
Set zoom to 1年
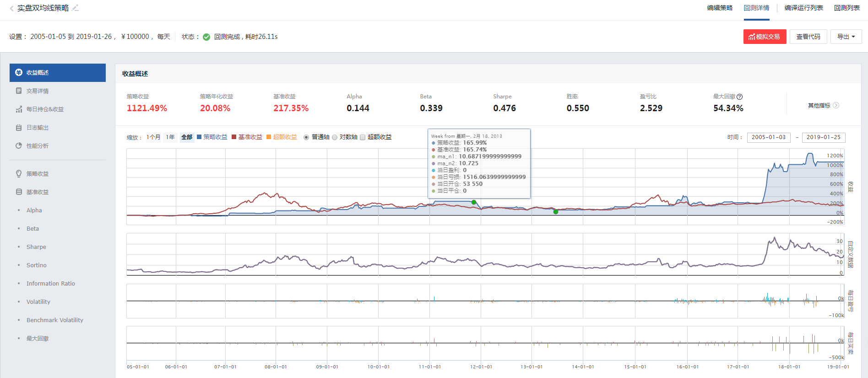(x=170, y=137)
